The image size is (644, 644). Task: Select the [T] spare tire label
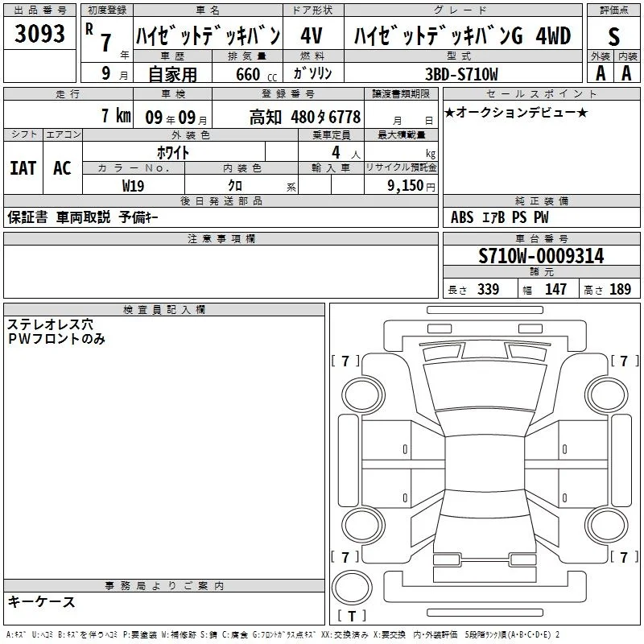click(x=352, y=616)
